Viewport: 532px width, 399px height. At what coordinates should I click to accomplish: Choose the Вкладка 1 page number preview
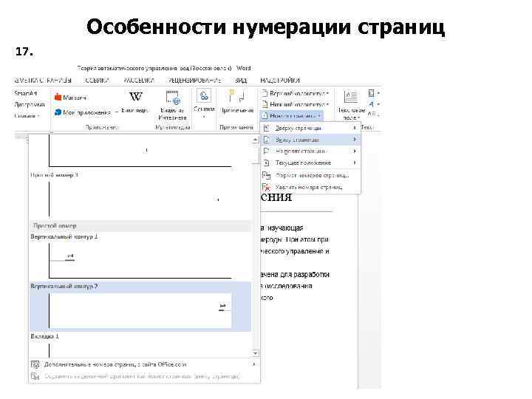(x=140, y=349)
